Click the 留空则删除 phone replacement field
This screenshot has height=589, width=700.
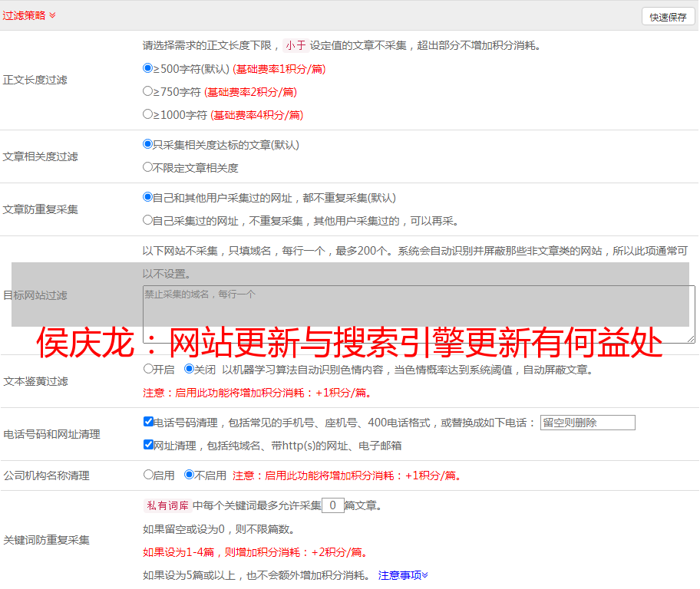[587, 423]
